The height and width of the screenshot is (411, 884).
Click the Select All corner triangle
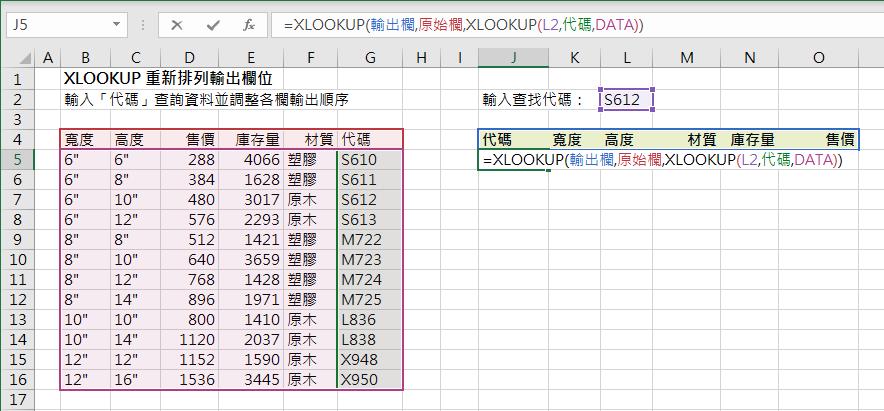click(25, 58)
